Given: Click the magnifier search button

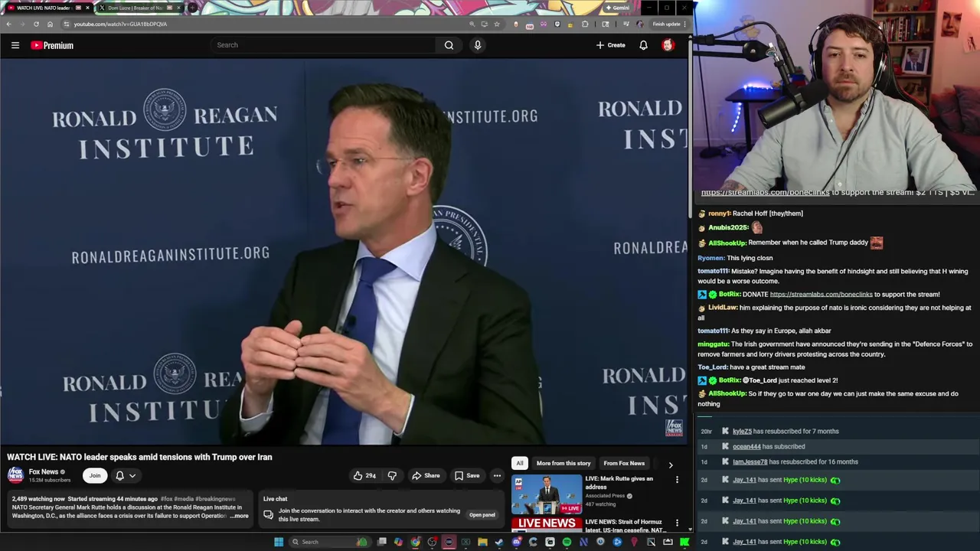Looking at the screenshot, I should pyautogui.click(x=449, y=45).
